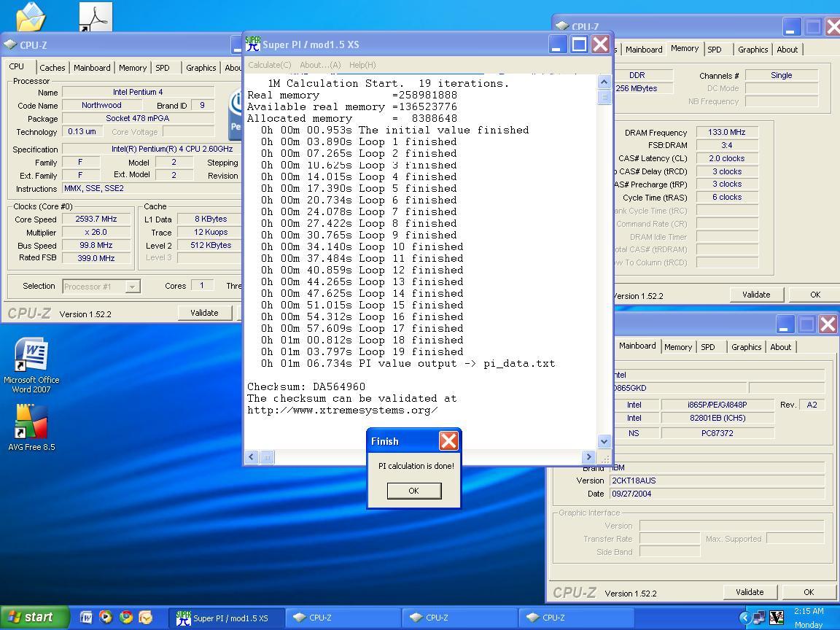Click the Multiplier value x 26.0
The height and width of the screenshot is (630, 840).
click(96, 232)
